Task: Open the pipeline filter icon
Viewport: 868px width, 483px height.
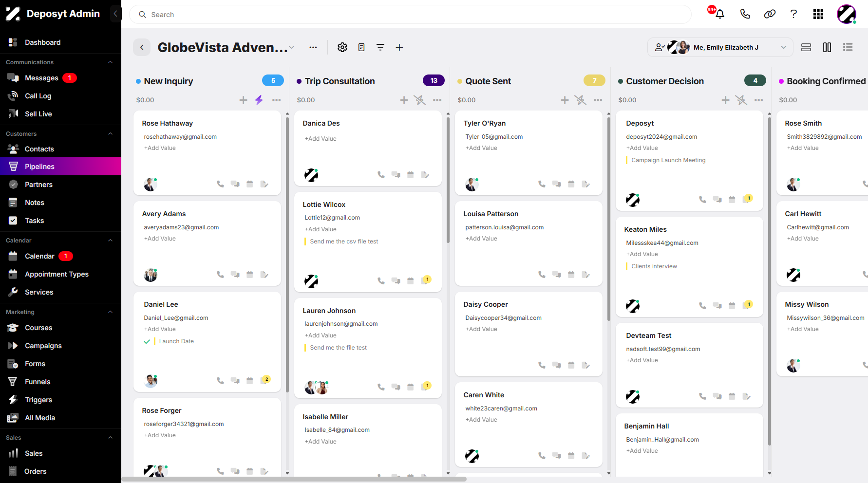Action: point(380,47)
